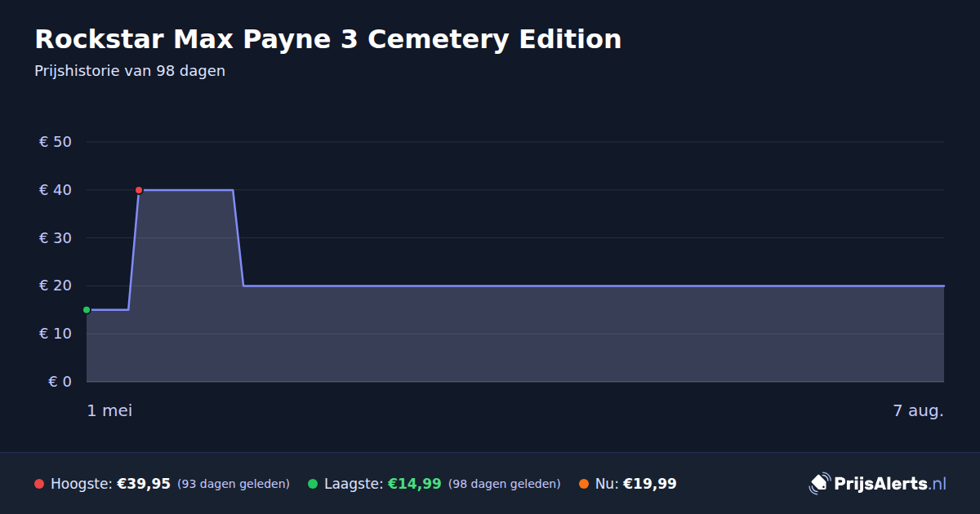Click the € 0 axis label
The image size is (980, 514).
(60, 382)
